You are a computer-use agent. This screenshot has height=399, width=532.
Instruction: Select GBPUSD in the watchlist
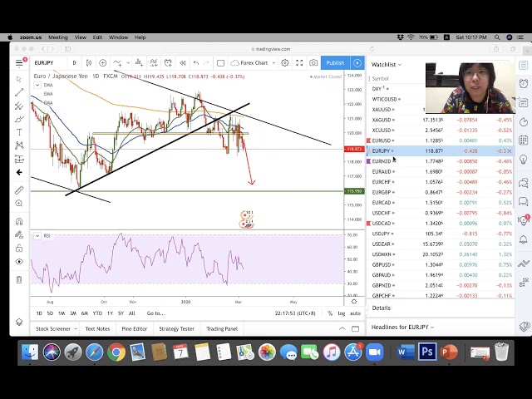(x=383, y=264)
